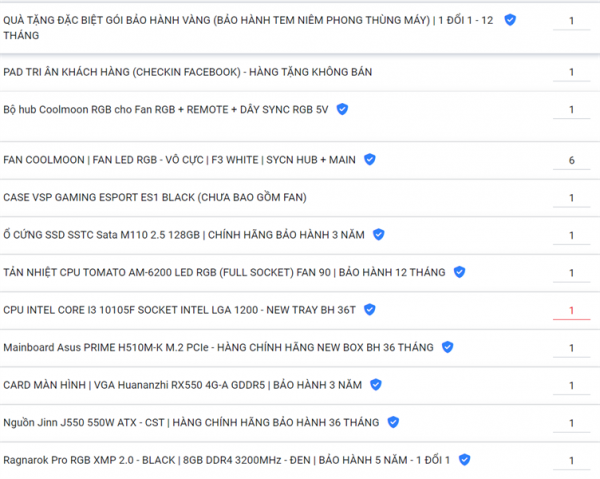Screen dimensions: 600x479
Task: Open the CARD MÀN HÌNH Huananzhi RX550 entry
Action: (x=183, y=385)
